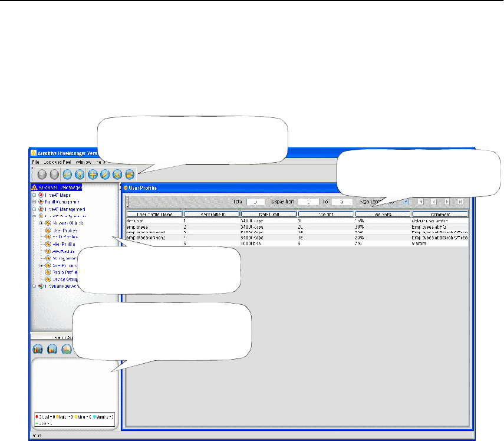The image size is (504, 441).
Task: Click the cyan Warning legend marker
Action: [x=94, y=417]
